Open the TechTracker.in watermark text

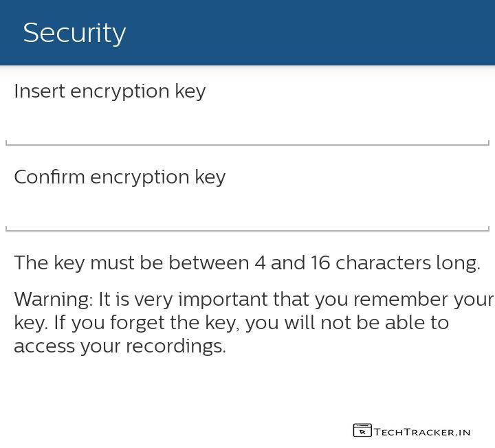coord(423,432)
